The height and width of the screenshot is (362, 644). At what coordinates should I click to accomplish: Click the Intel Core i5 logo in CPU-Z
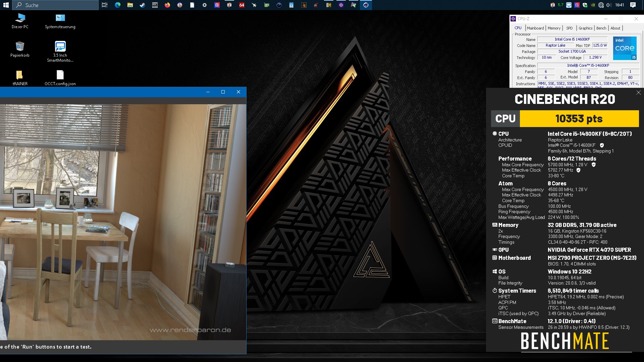625,48
